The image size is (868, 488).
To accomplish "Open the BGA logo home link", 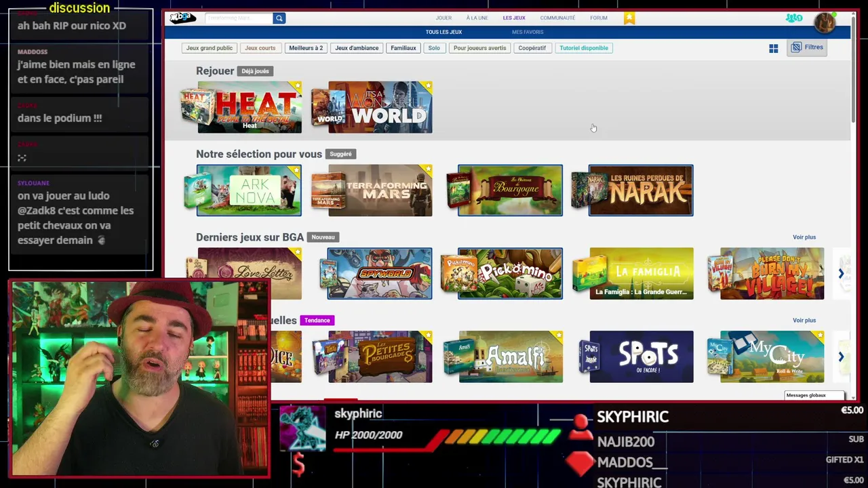I will pyautogui.click(x=182, y=18).
